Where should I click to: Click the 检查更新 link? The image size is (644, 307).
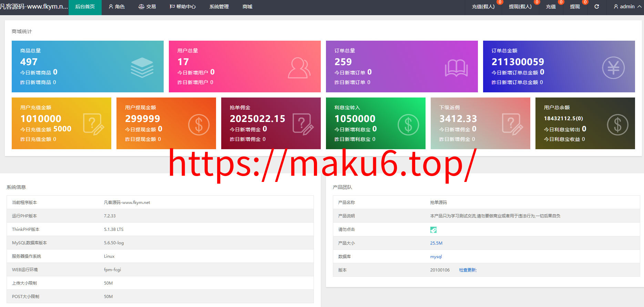[x=468, y=270]
